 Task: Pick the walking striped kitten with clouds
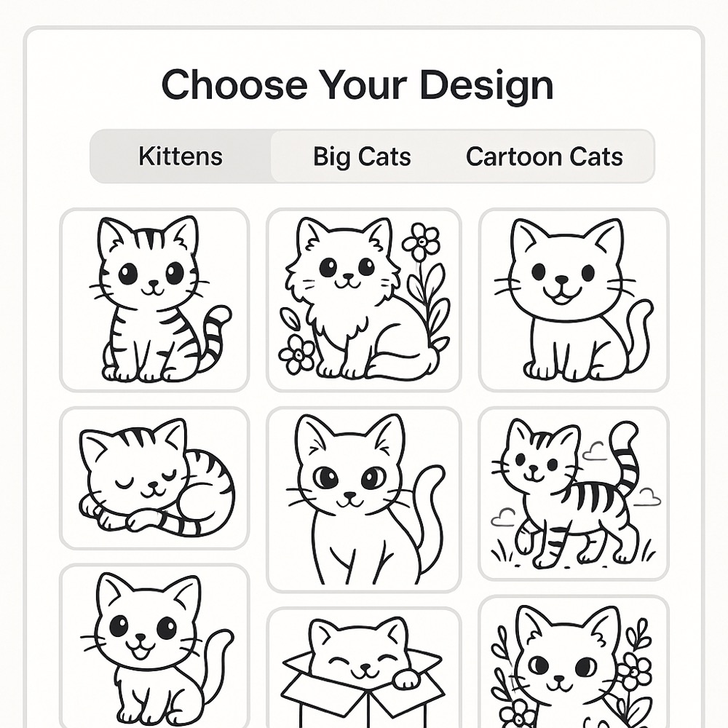pyautogui.click(x=574, y=493)
